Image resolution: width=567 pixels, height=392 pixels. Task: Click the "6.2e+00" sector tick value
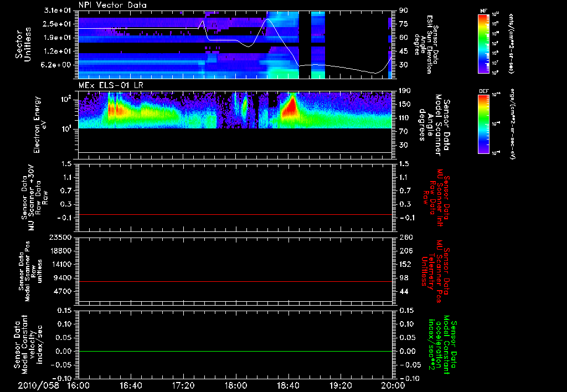57,65
